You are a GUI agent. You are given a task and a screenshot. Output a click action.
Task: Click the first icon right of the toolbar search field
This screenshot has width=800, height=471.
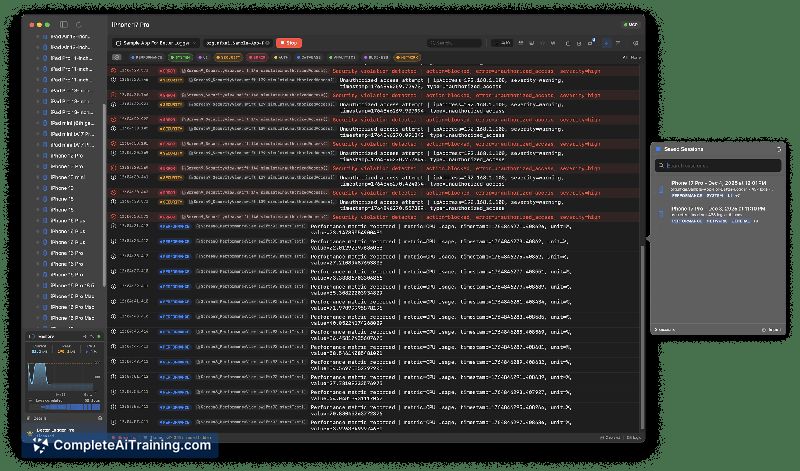click(x=497, y=43)
